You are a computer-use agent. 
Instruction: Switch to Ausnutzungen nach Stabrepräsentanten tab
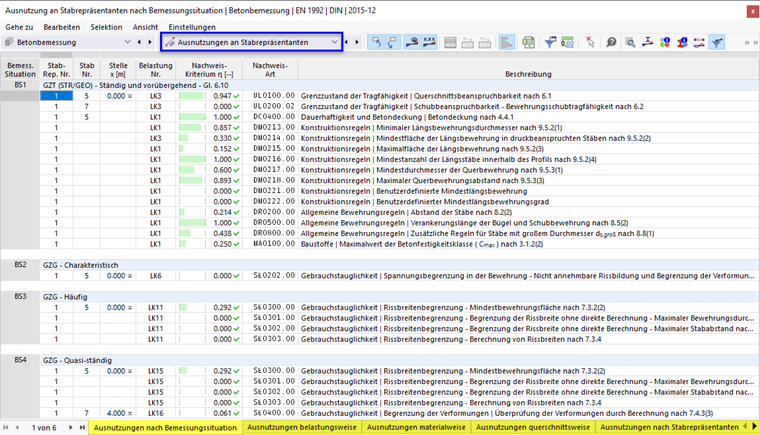(669, 427)
